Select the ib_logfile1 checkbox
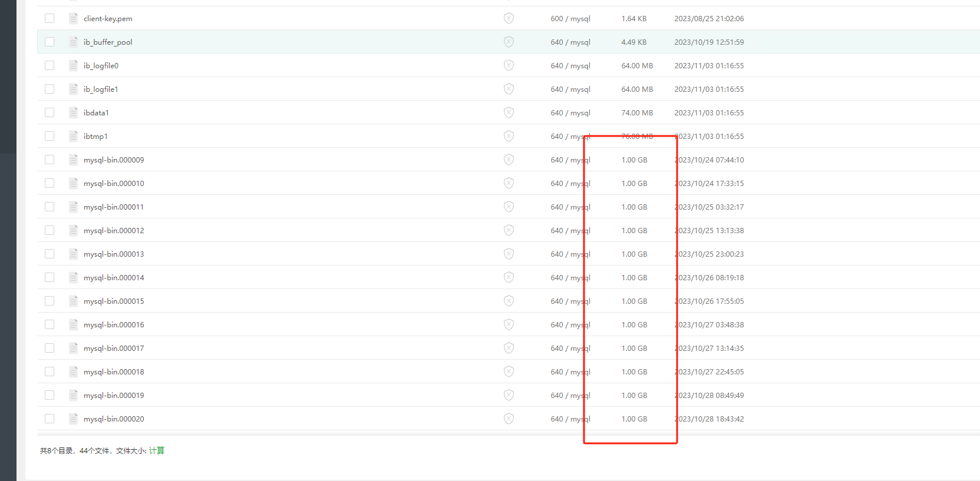Screen dimensions: 980x481 50,89
